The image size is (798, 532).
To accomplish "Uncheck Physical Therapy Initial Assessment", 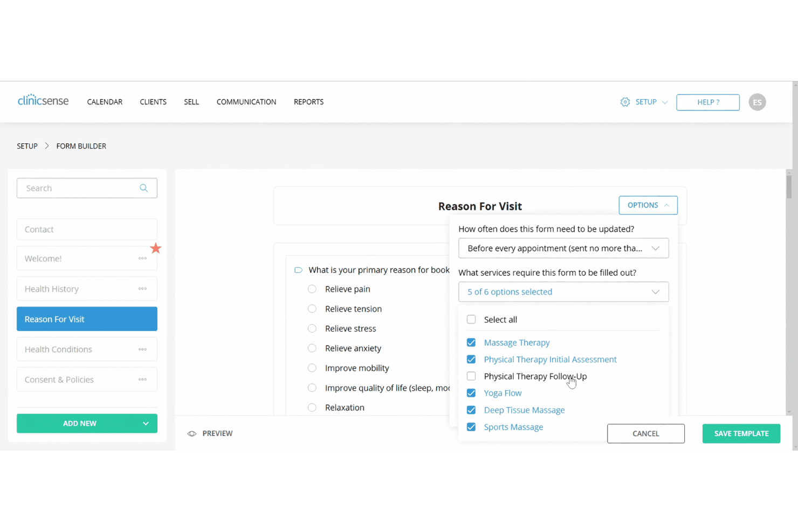I will (471, 359).
